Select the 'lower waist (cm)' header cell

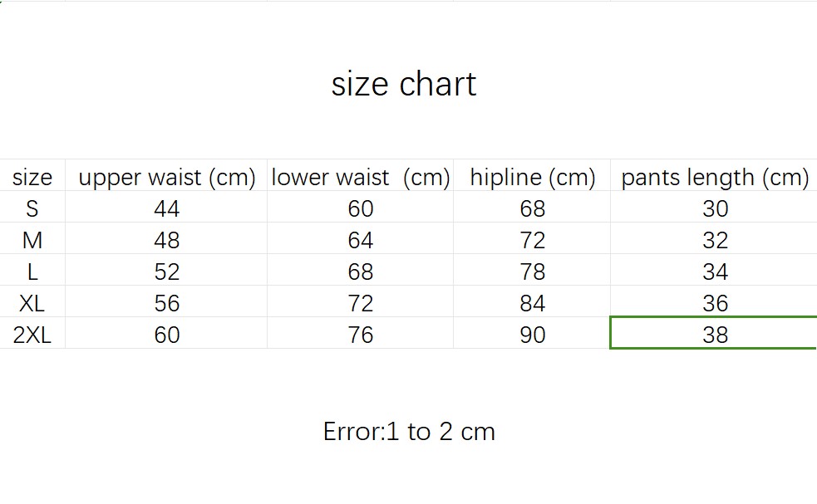point(360,175)
